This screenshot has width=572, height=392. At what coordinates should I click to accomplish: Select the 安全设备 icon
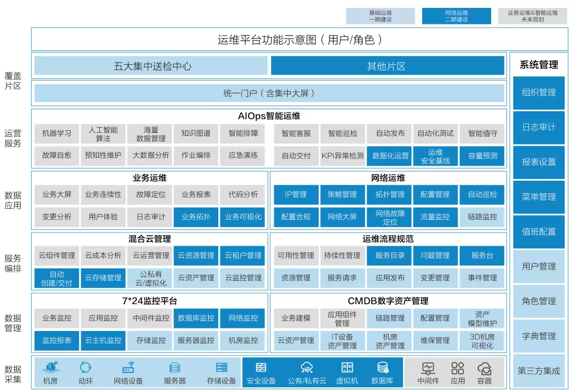click(x=261, y=368)
